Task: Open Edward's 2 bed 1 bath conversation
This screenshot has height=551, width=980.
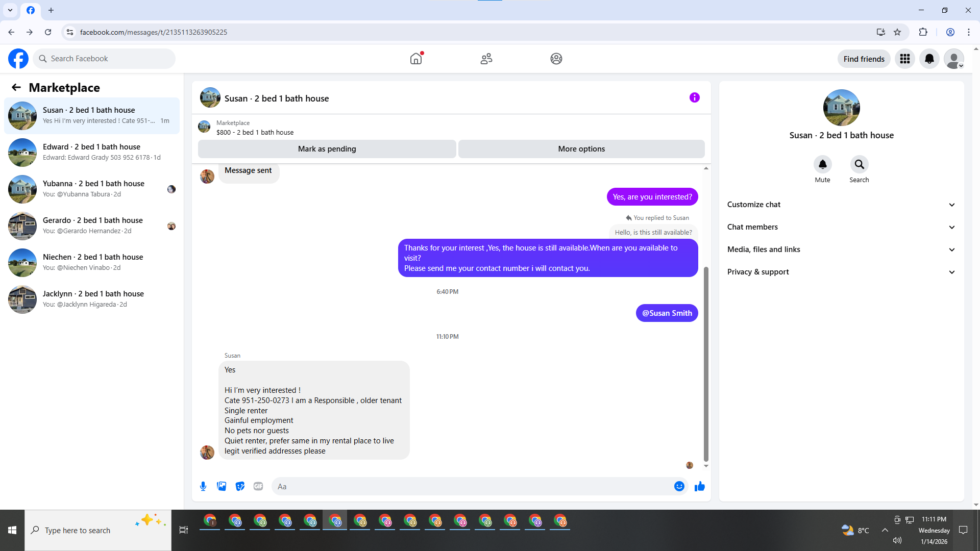Action: pyautogui.click(x=92, y=152)
